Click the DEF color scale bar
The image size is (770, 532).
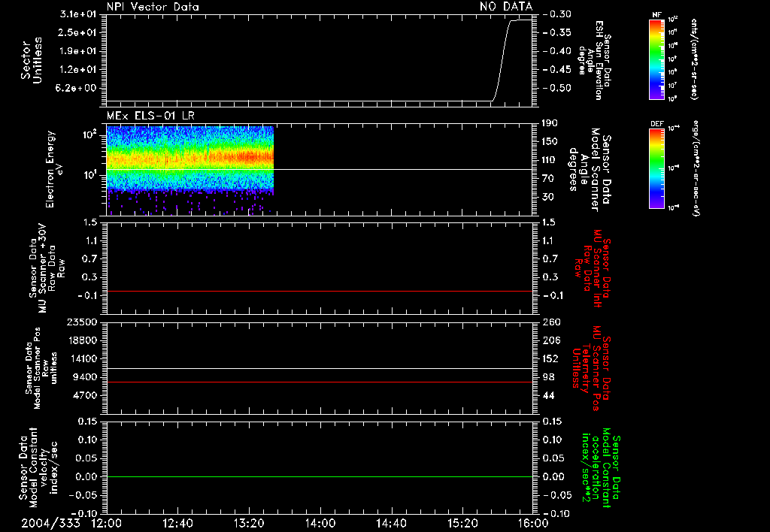[656, 168]
